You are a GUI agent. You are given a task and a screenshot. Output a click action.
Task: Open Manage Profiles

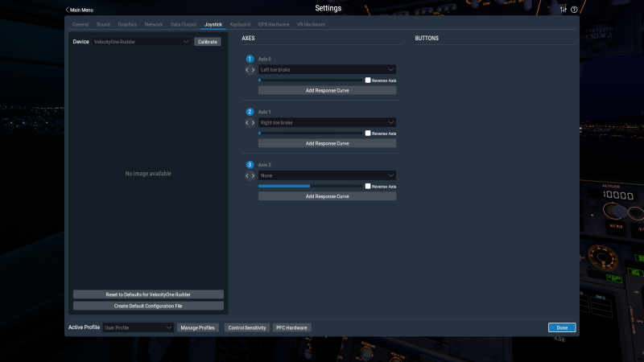tap(197, 327)
